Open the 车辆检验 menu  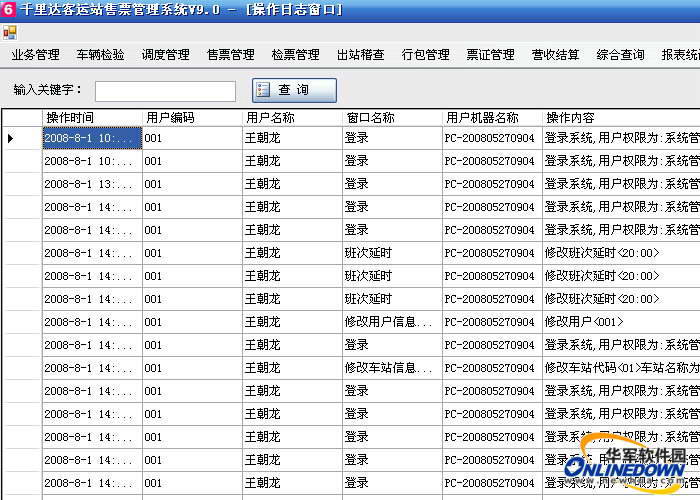(100, 55)
